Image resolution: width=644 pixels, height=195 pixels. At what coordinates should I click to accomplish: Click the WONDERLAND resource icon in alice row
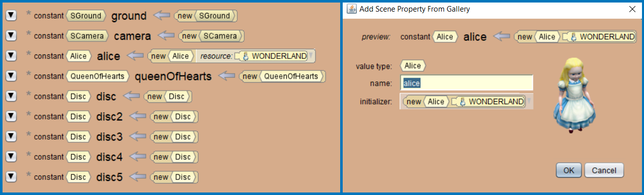point(246,56)
